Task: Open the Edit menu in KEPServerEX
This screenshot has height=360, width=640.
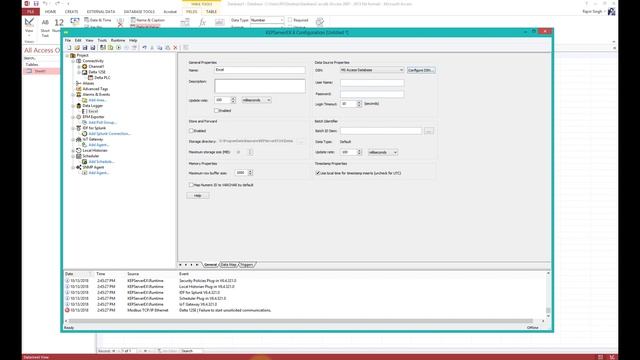Action: (x=78, y=40)
